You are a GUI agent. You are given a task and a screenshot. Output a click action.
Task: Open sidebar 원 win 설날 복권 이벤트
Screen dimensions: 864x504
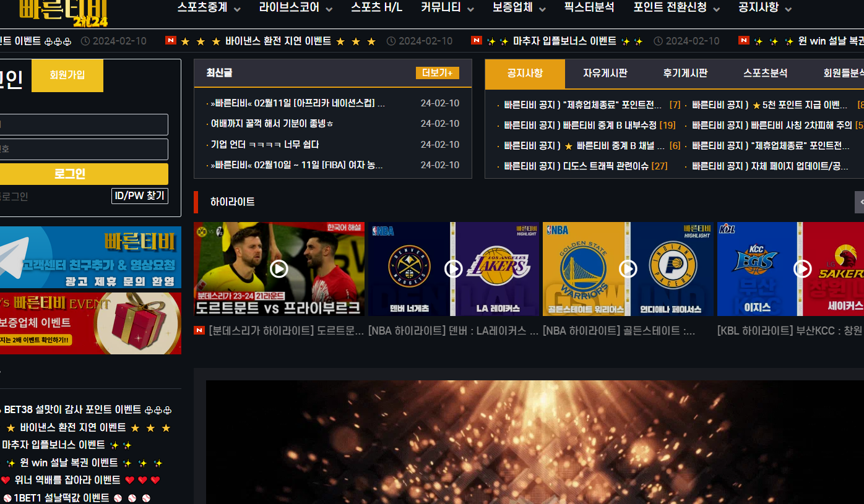pyautogui.click(x=69, y=463)
